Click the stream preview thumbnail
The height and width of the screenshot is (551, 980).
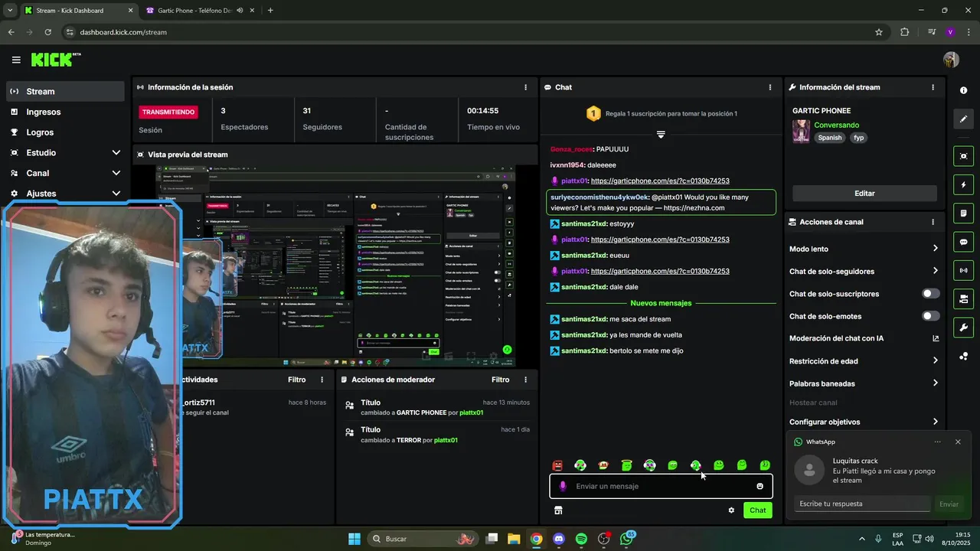pos(335,266)
